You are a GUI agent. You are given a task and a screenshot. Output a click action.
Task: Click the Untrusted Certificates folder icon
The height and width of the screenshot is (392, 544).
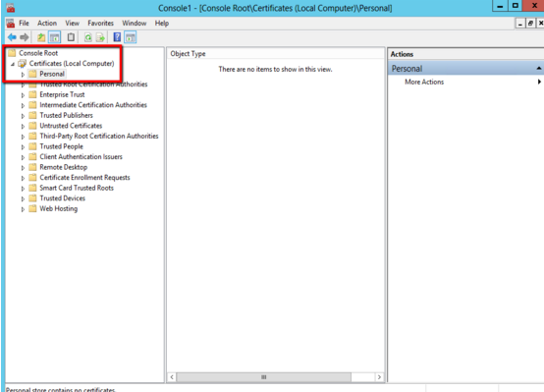[x=32, y=126]
